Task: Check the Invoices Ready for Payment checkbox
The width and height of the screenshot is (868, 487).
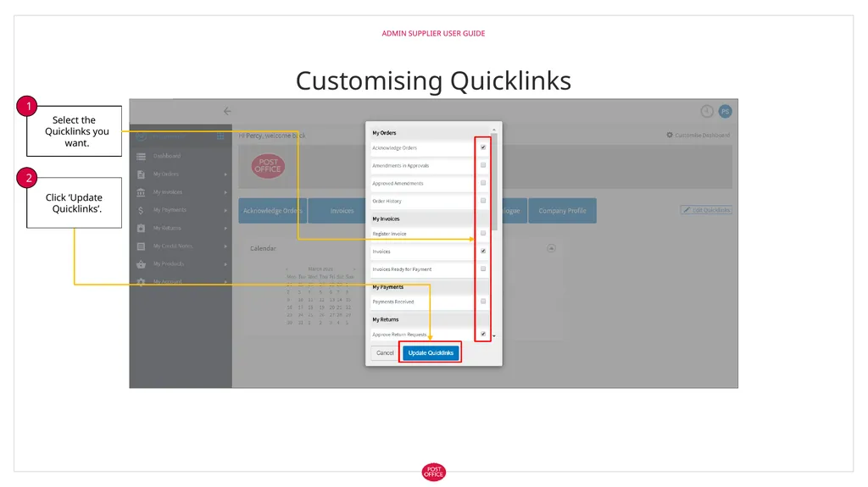Action: (x=483, y=268)
